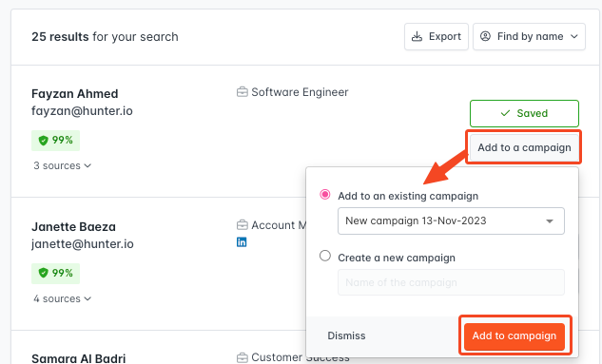Click the janette@hunter.io email address
This screenshot has height=364, width=602.
coord(83,244)
